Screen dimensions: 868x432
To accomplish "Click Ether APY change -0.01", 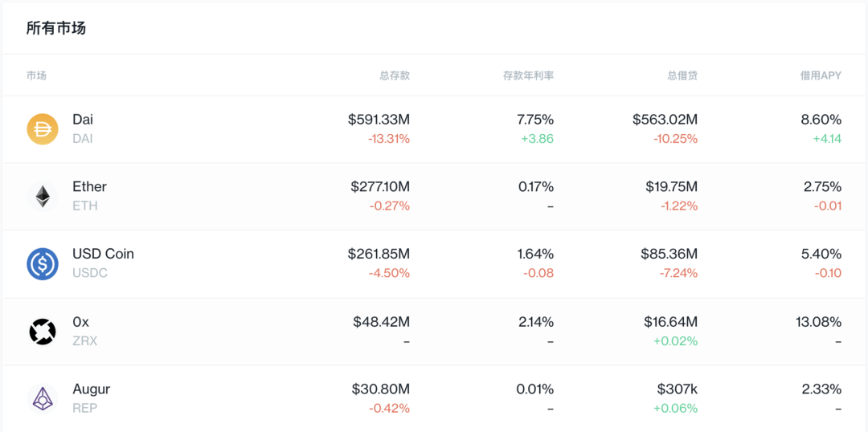I will point(828,206).
